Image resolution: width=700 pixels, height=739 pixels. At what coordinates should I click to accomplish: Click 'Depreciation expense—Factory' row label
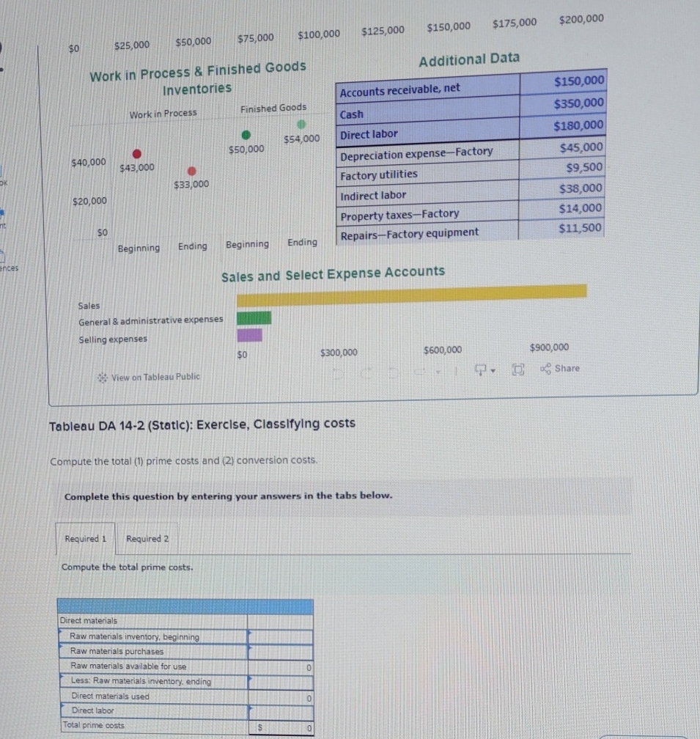(x=416, y=153)
